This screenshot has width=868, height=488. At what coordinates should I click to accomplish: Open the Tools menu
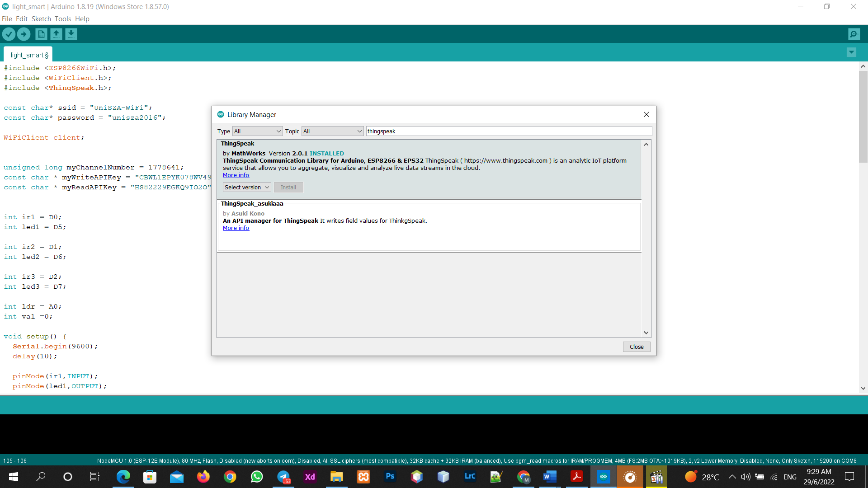[63, 19]
